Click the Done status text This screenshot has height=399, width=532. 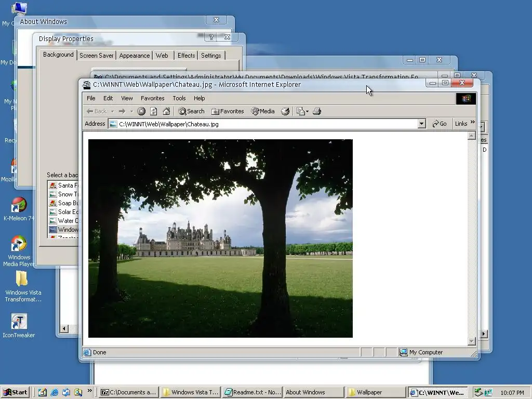(x=99, y=352)
